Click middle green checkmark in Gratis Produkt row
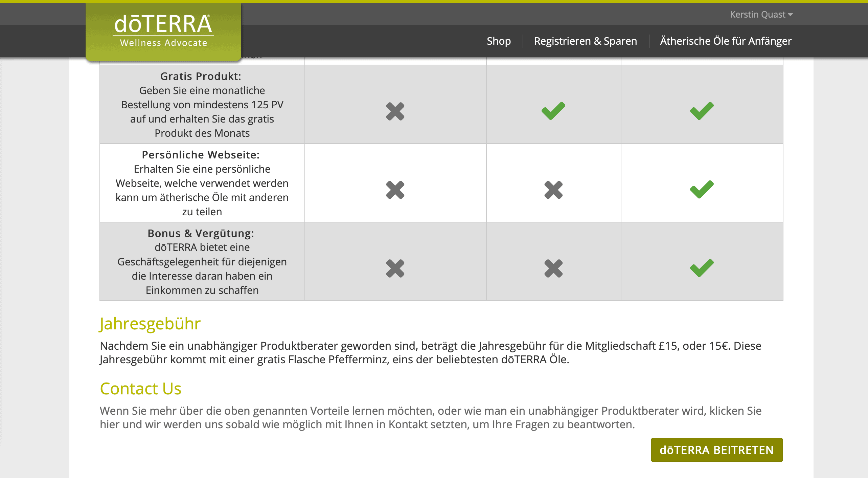 (553, 111)
